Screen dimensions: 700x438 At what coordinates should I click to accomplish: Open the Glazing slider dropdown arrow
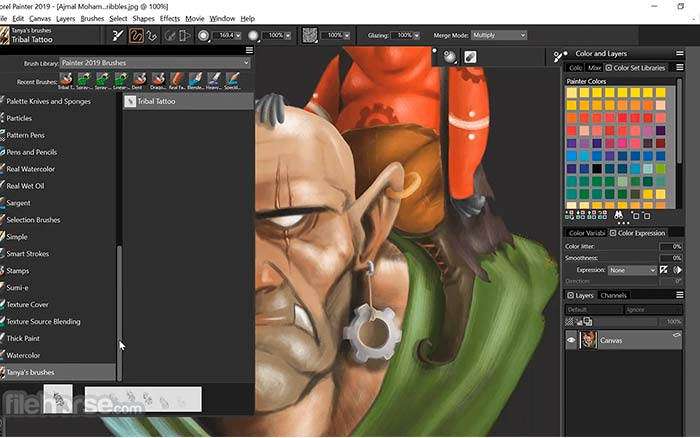pyautogui.click(x=417, y=36)
